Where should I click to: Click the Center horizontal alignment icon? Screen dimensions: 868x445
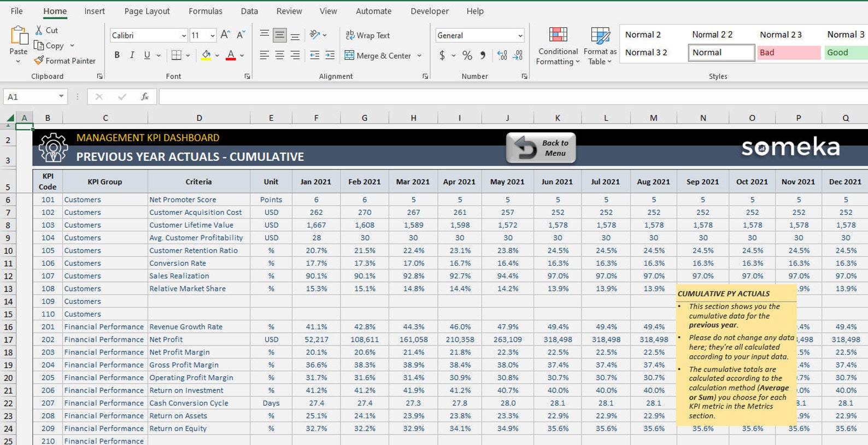tap(280, 55)
